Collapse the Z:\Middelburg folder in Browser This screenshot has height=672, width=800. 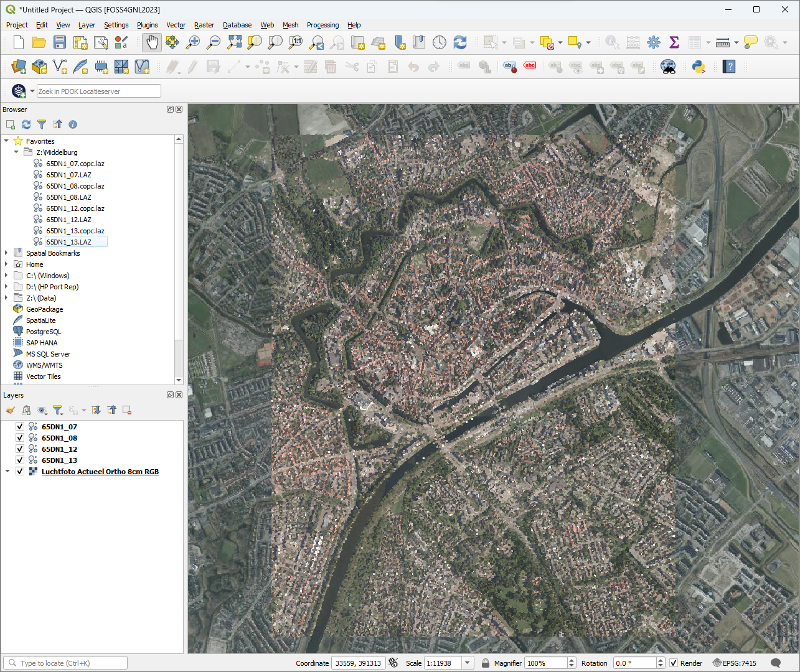16,152
